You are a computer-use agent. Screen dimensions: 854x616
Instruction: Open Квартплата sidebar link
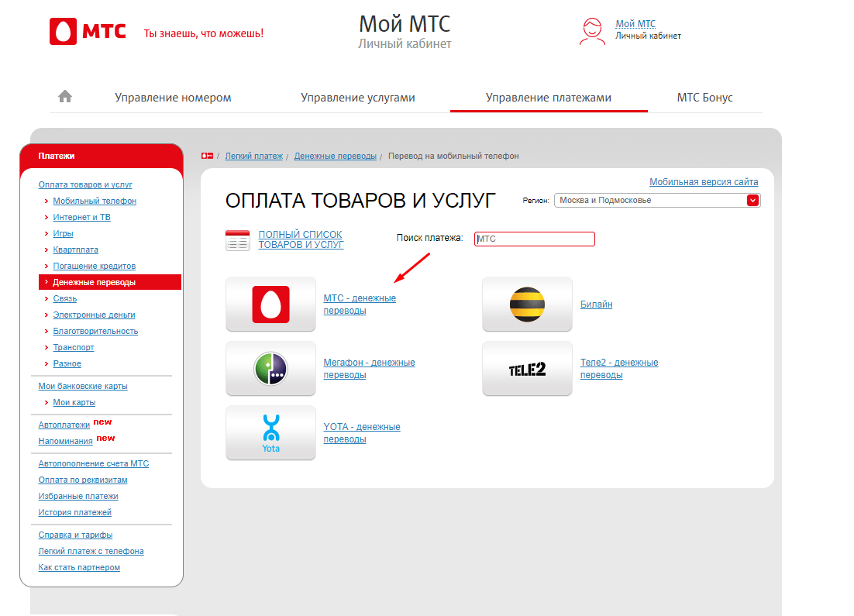pyautogui.click(x=76, y=250)
